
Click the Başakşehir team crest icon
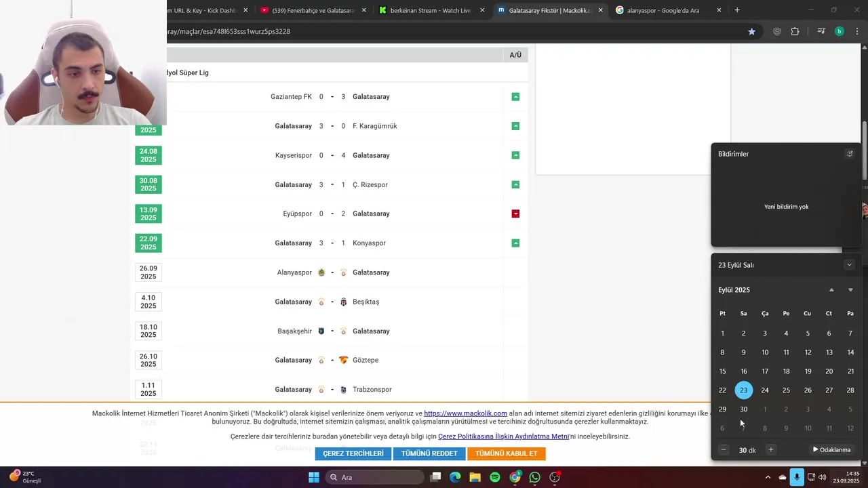click(x=321, y=331)
